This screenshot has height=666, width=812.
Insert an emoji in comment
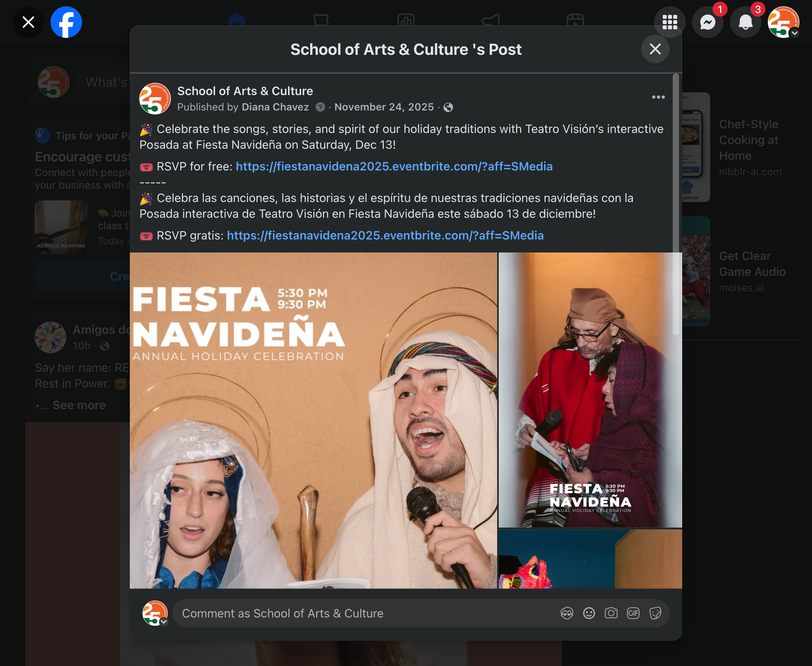pos(589,613)
